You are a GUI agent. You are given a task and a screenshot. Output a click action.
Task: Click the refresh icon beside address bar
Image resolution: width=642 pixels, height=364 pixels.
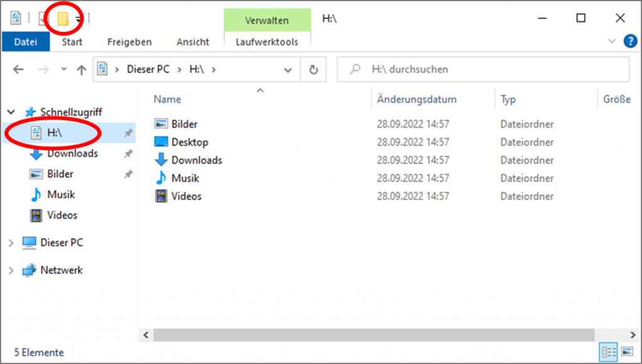[314, 70]
